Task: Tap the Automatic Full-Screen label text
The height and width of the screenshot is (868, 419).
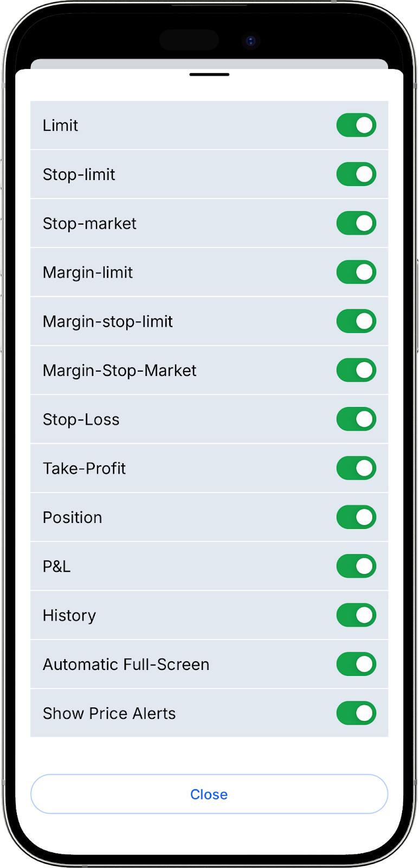Action: click(126, 665)
